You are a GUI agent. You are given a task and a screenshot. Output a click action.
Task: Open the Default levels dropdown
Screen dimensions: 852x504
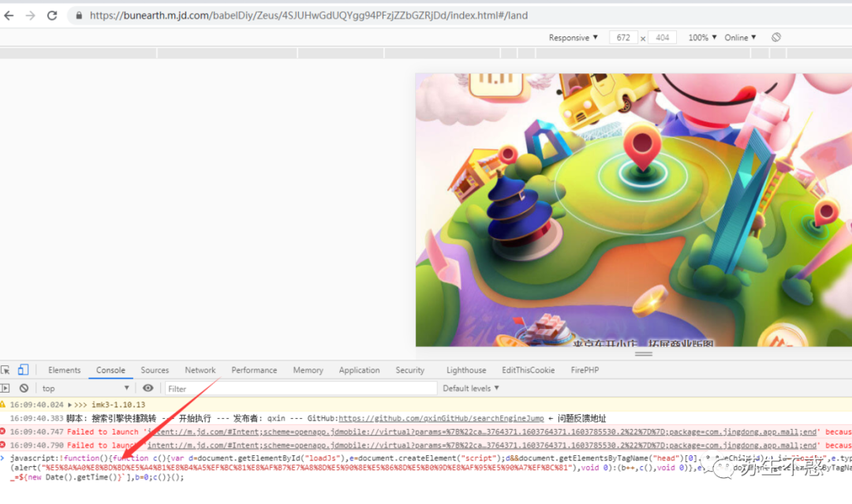tap(471, 388)
